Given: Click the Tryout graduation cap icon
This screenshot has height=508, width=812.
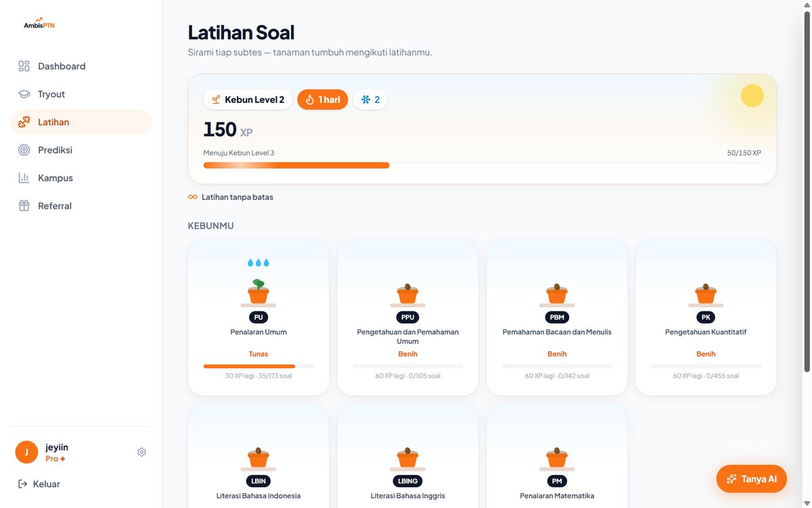Looking at the screenshot, I should coord(24,94).
